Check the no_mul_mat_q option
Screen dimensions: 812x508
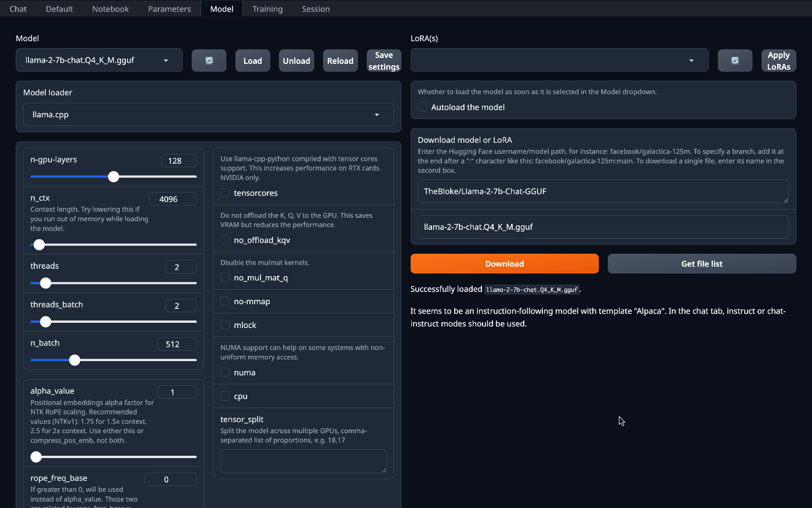coord(225,278)
